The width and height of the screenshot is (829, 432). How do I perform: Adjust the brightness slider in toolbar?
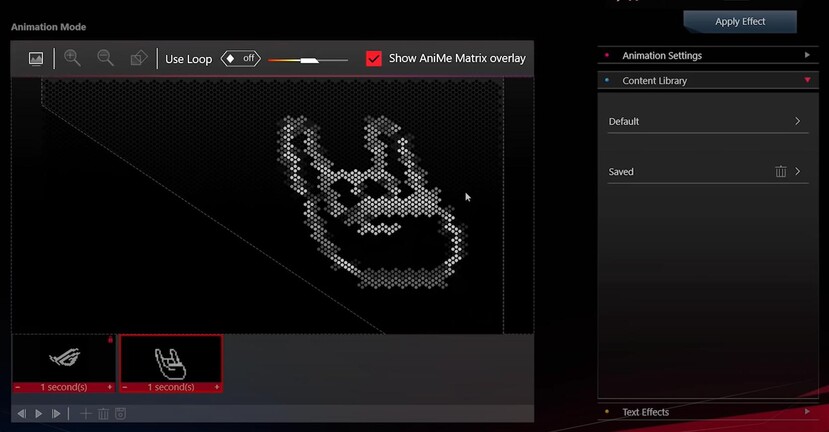[x=308, y=60]
